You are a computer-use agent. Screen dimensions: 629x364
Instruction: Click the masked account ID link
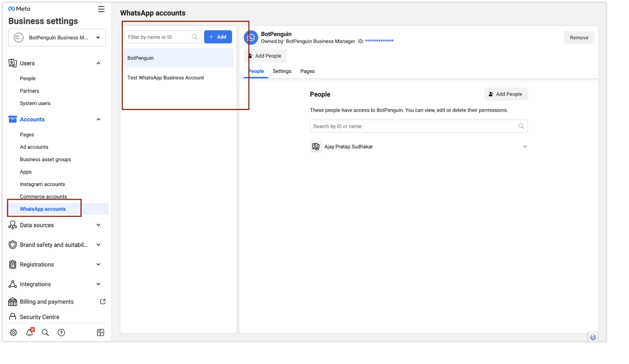click(379, 41)
